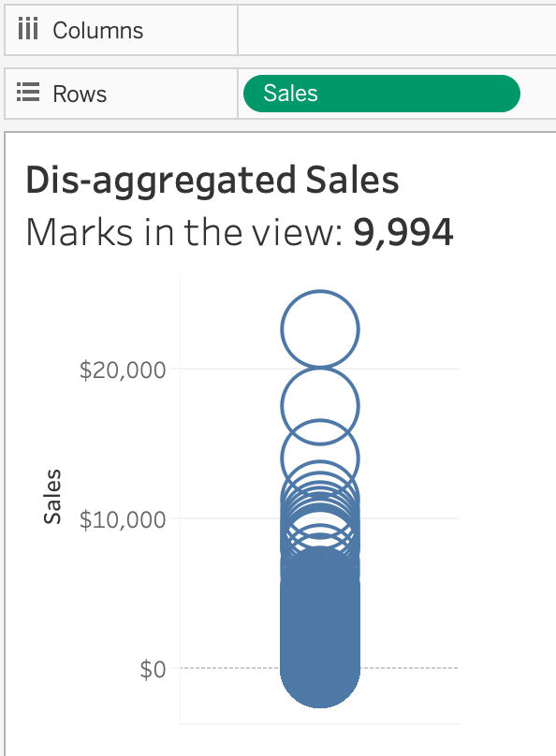Select the vertical Sales axis title
Viewport: 556px width, 756px height.
pyautogui.click(x=52, y=497)
